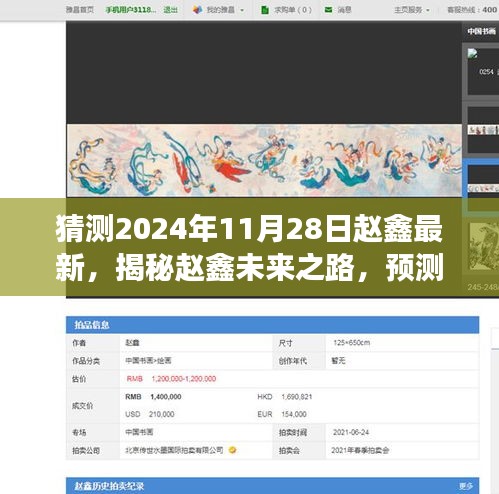Open the 手机用户3118 account link

[131, 10]
